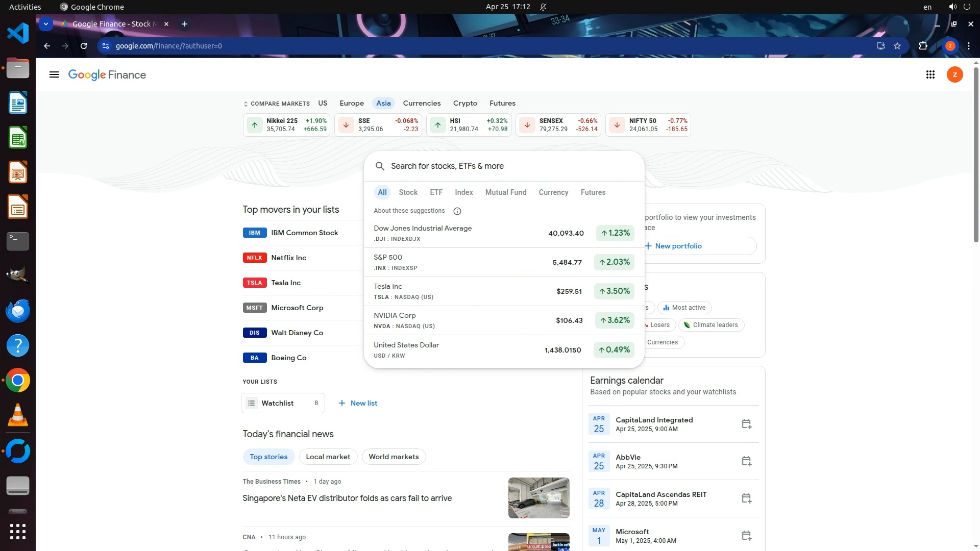Open Chrome three-dot menu
The height and width of the screenshot is (551, 980).
(968, 46)
